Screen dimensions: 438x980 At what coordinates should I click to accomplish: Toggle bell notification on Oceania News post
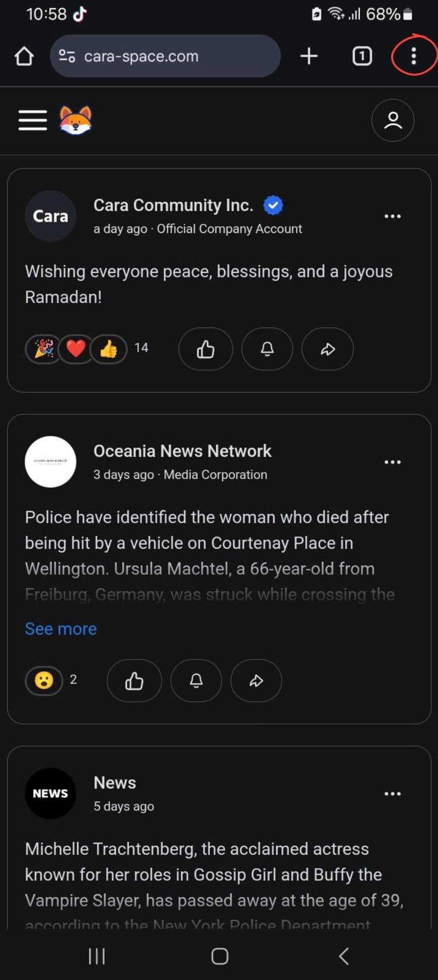click(x=196, y=681)
